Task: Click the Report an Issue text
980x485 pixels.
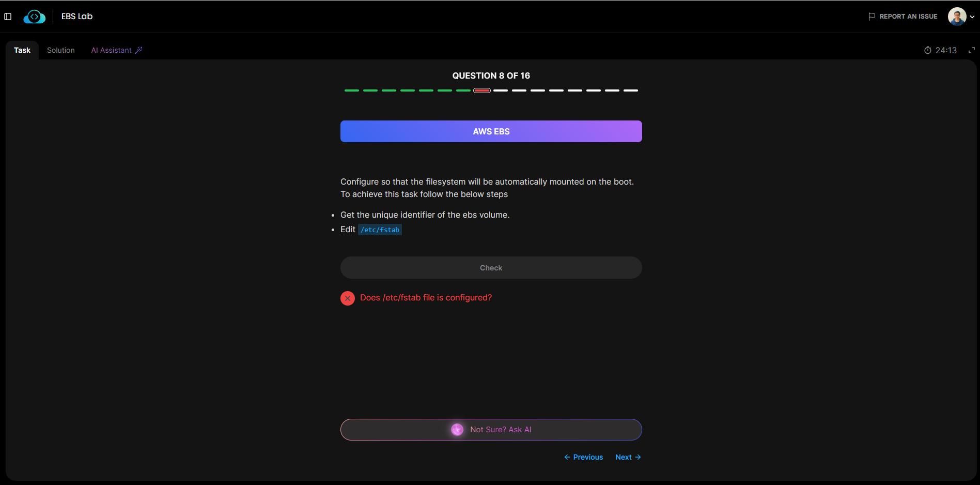Action: click(909, 17)
